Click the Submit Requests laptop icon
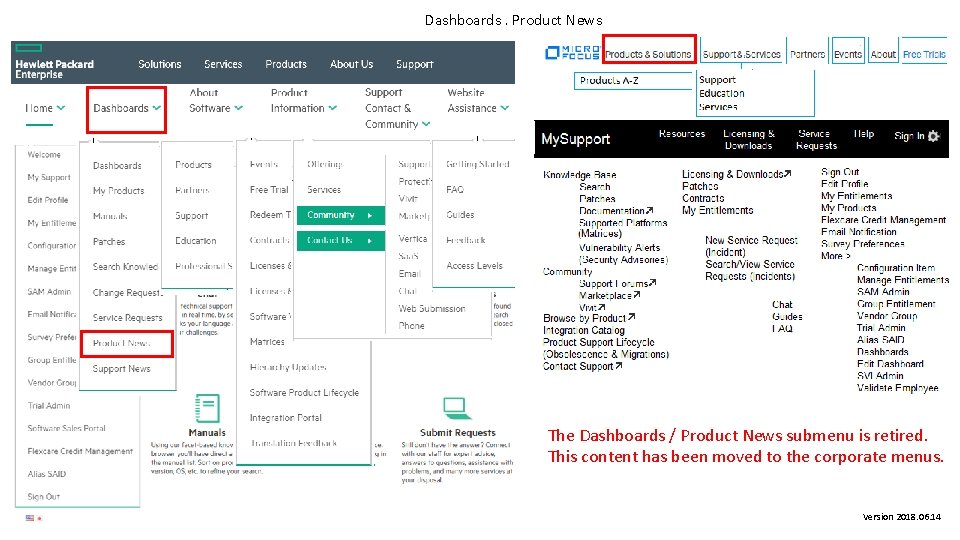The width and height of the screenshot is (960, 540). tap(456, 408)
